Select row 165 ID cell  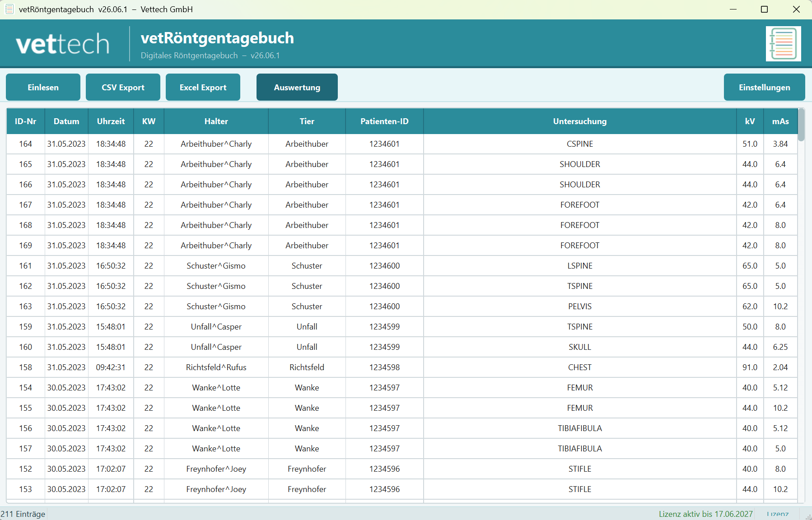point(26,164)
